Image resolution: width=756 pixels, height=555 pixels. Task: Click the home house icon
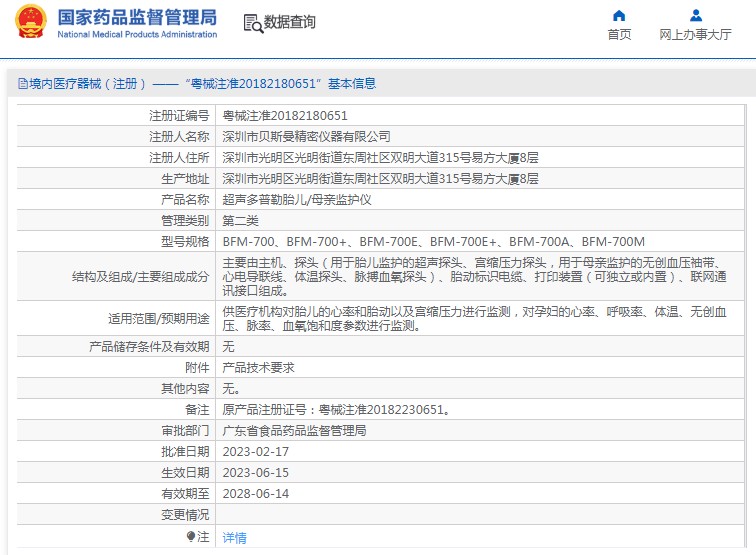tap(619, 15)
